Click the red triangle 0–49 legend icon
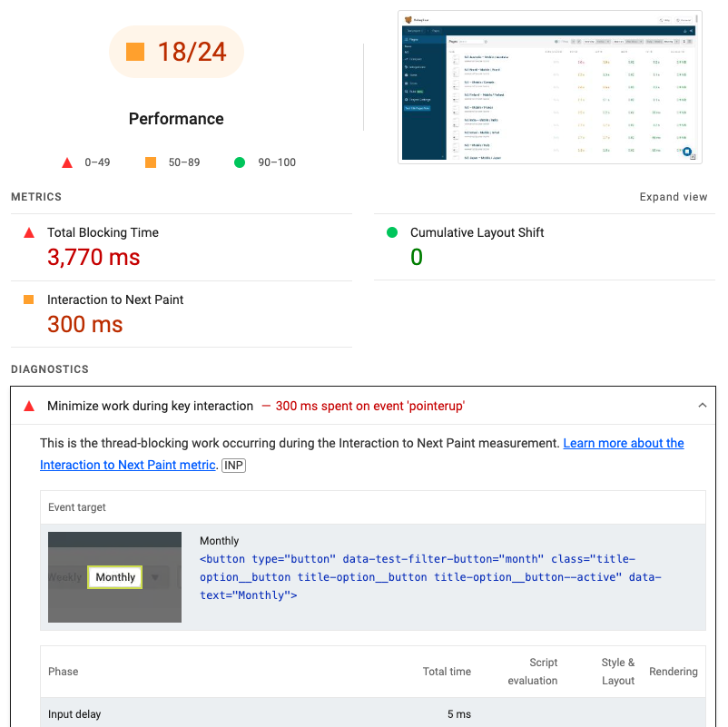 pyautogui.click(x=66, y=163)
